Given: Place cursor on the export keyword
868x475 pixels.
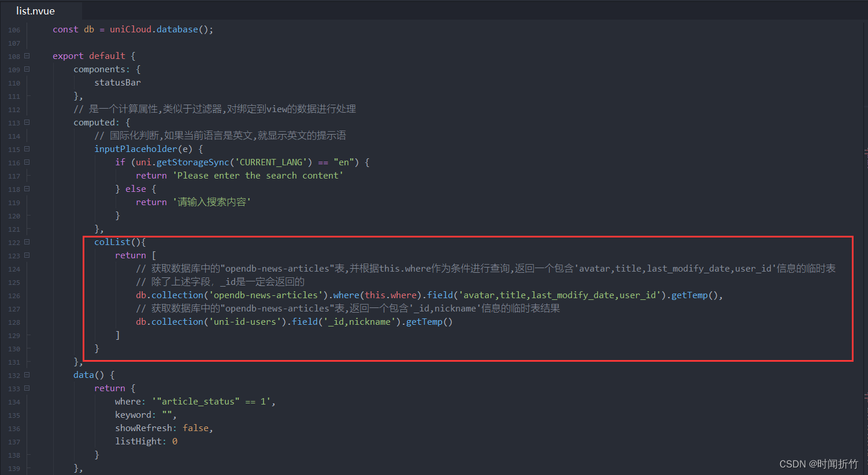Looking at the screenshot, I should (x=68, y=56).
